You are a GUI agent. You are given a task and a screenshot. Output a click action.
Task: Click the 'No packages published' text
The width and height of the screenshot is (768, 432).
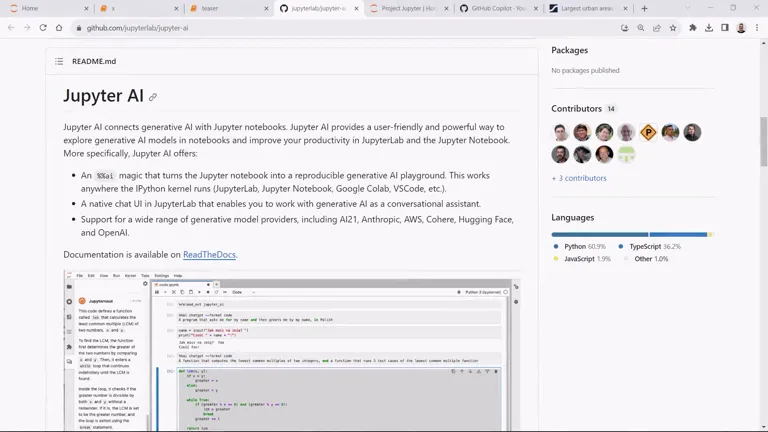pos(585,71)
